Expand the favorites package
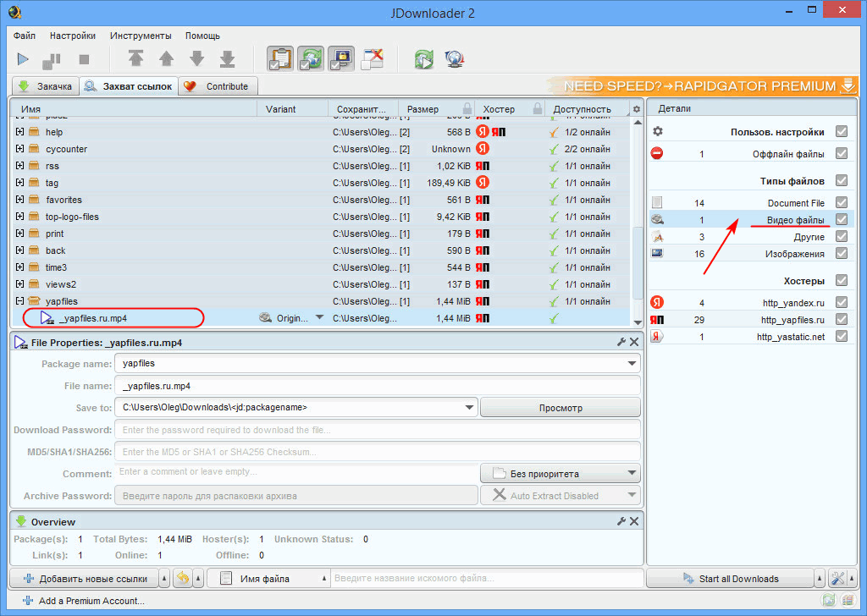The image size is (867, 616). point(20,200)
